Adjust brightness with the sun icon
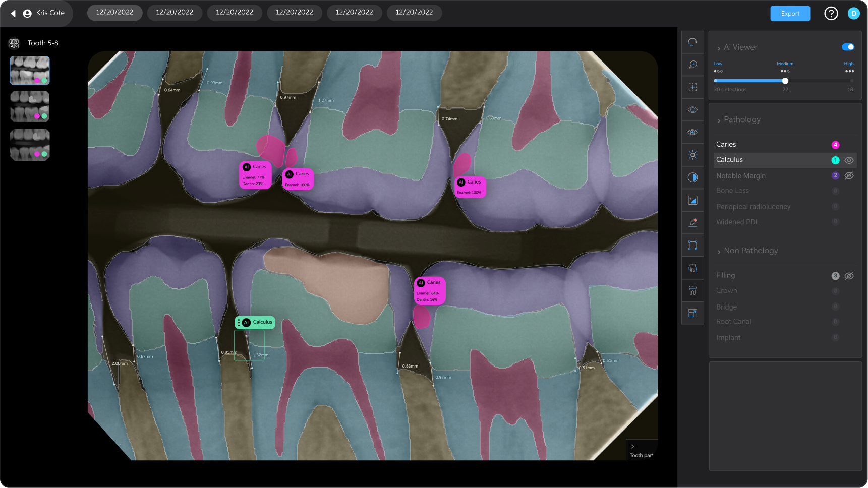The height and width of the screenshot is (488, 868). (x=692, y=155)
